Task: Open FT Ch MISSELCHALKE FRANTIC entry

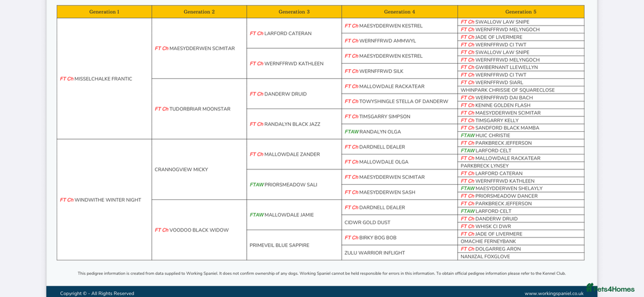Action: pos(96,79)
